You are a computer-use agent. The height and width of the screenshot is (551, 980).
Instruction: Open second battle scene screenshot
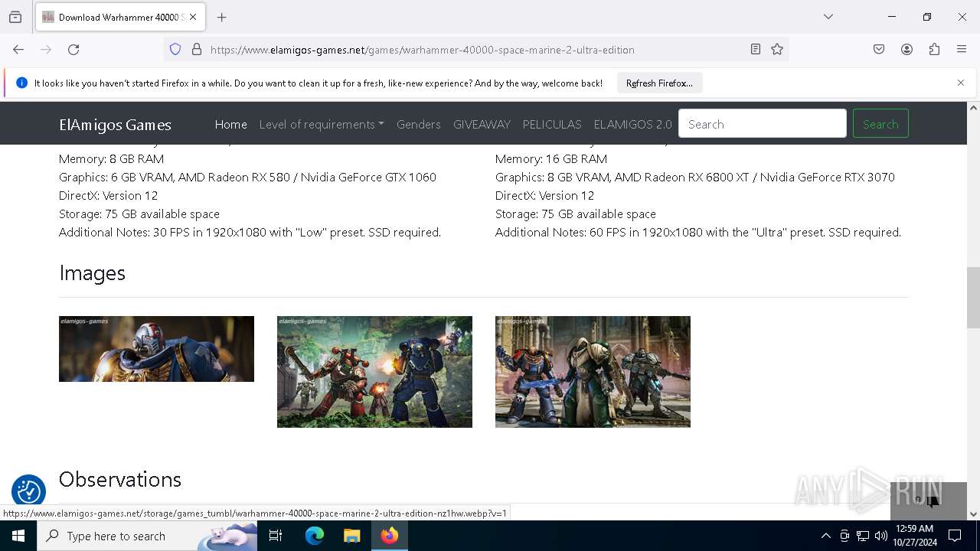click(x=374, y=372)
